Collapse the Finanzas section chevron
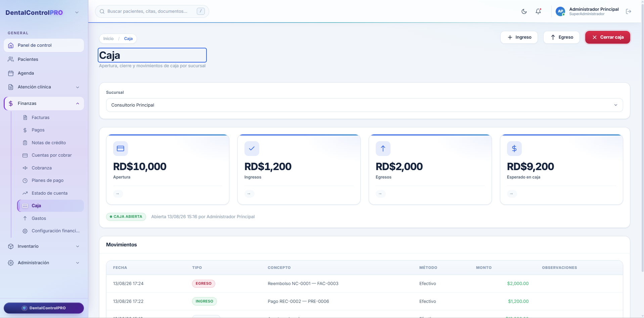 (78, 104)
